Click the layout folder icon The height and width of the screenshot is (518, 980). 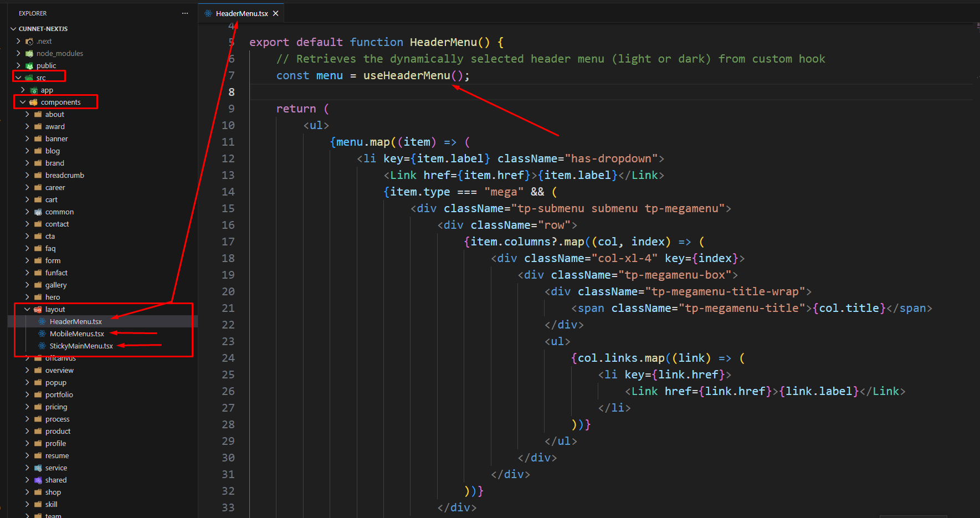click(x=37, y=309)
